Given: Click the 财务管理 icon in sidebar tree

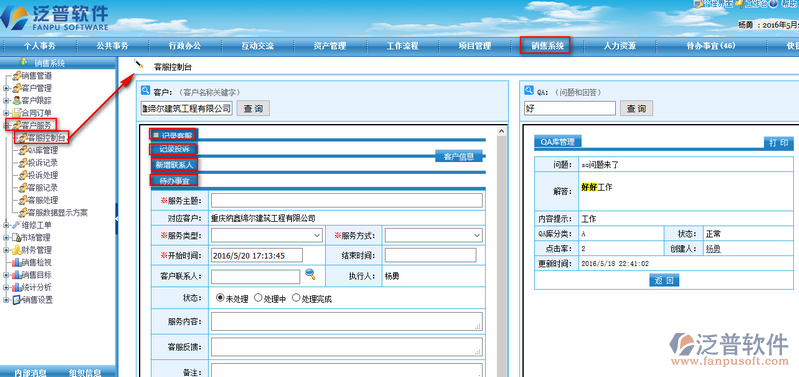Looking at the screenshot, I should [x=17, y=250].
